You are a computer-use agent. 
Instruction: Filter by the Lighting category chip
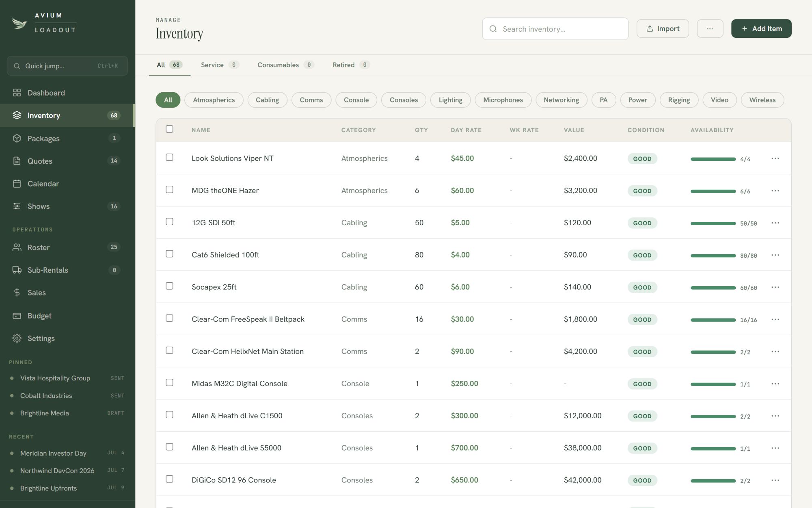pyautogui.click(x=450, y=100)
